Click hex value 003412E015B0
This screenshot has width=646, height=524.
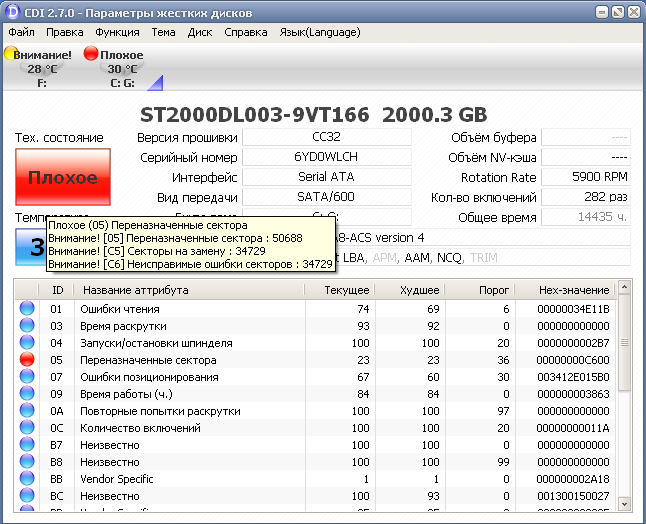click(573, 377)
